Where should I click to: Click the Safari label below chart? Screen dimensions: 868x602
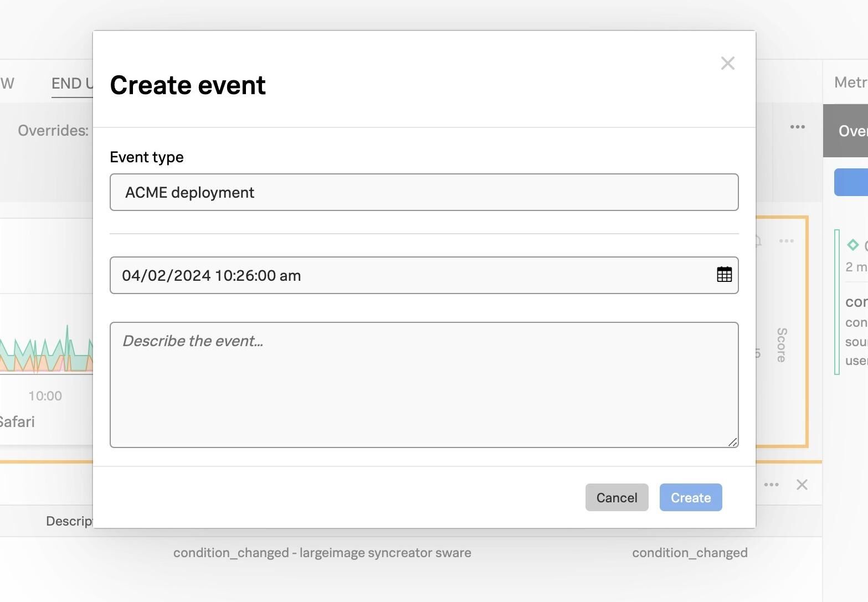(17, 422)
